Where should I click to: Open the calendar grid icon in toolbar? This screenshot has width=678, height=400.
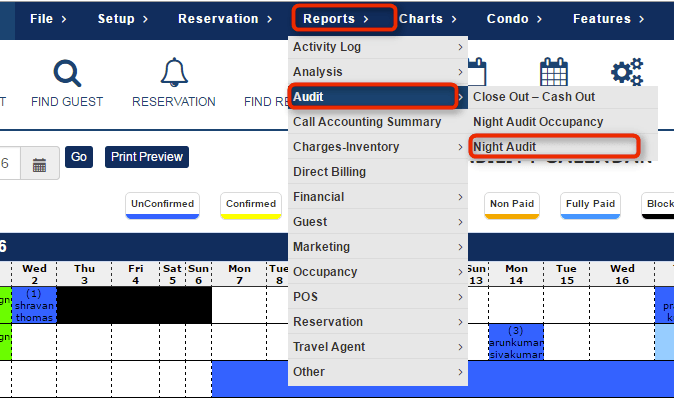(x=553, y=72)
